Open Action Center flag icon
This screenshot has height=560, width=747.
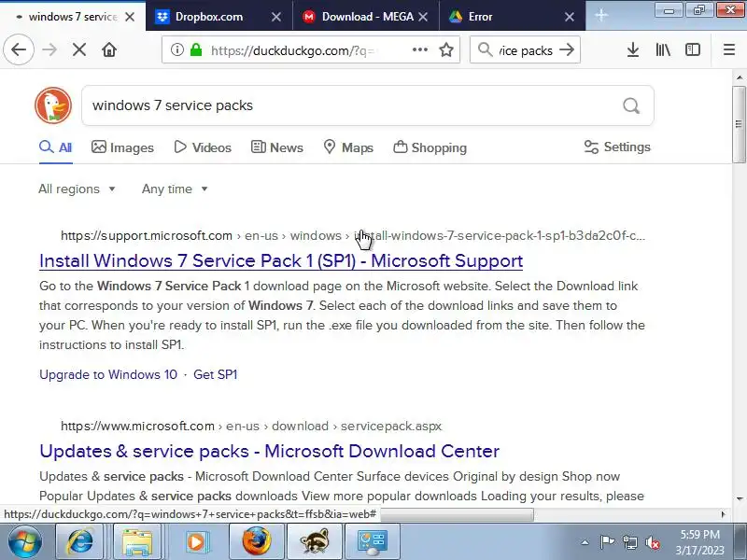(x=607, y=542)
